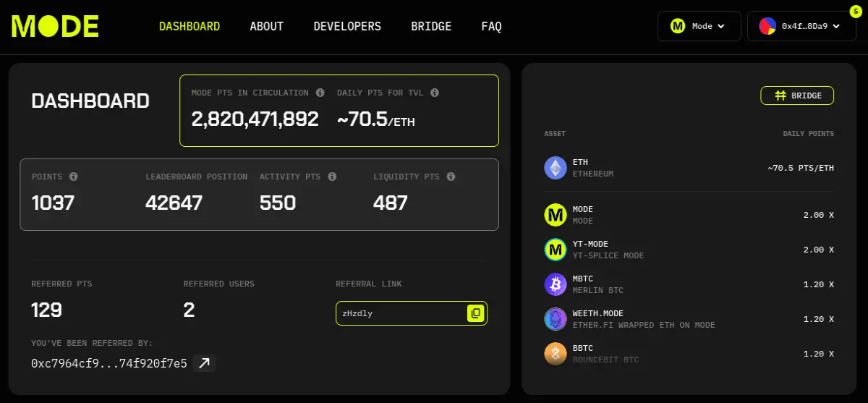Click the referred pts value 129

tap(46, 310)
